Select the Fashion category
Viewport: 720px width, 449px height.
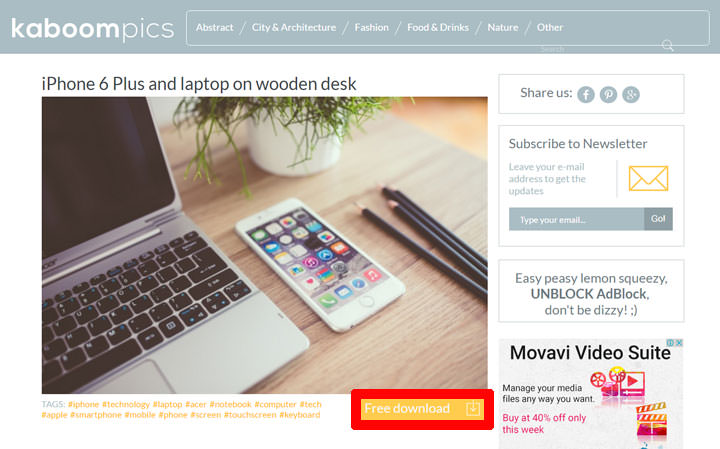click(371, 28)
